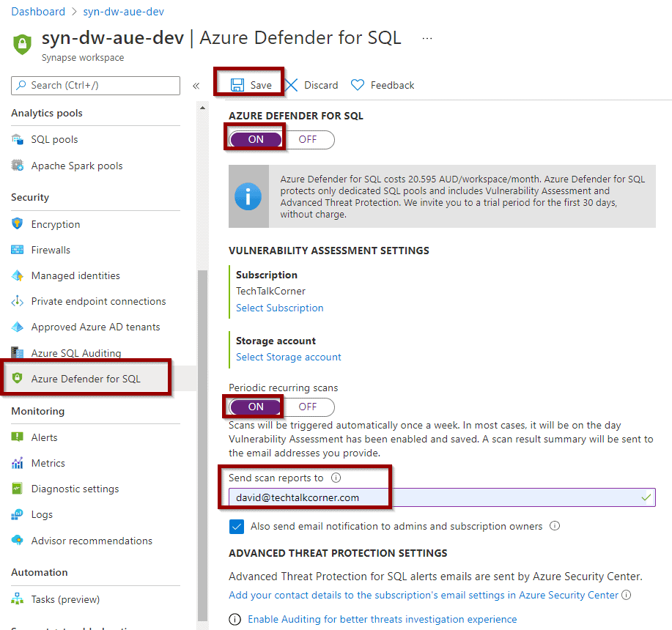Click the Approved Azure AD tenants icon
This screenshot has width=672, height=630.
(x=17, y=327)
